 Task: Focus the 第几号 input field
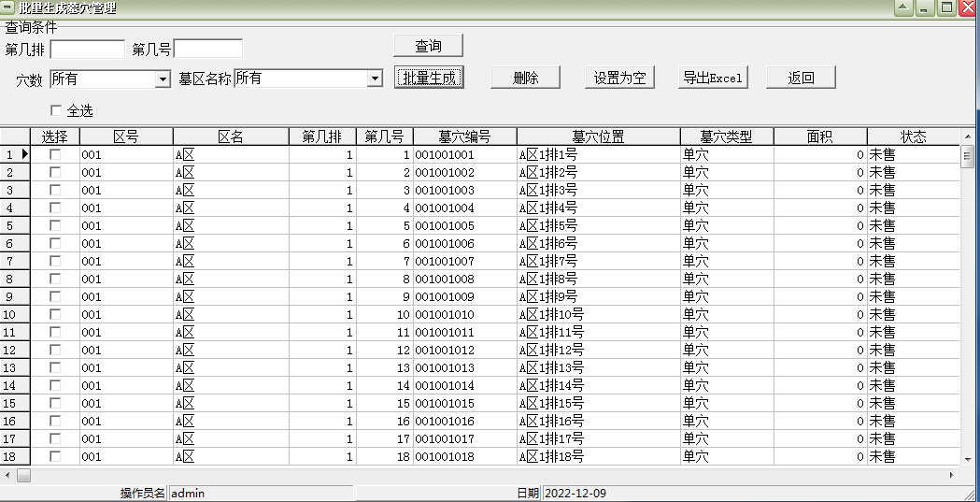pyautogui.click(x=208, y=48)
